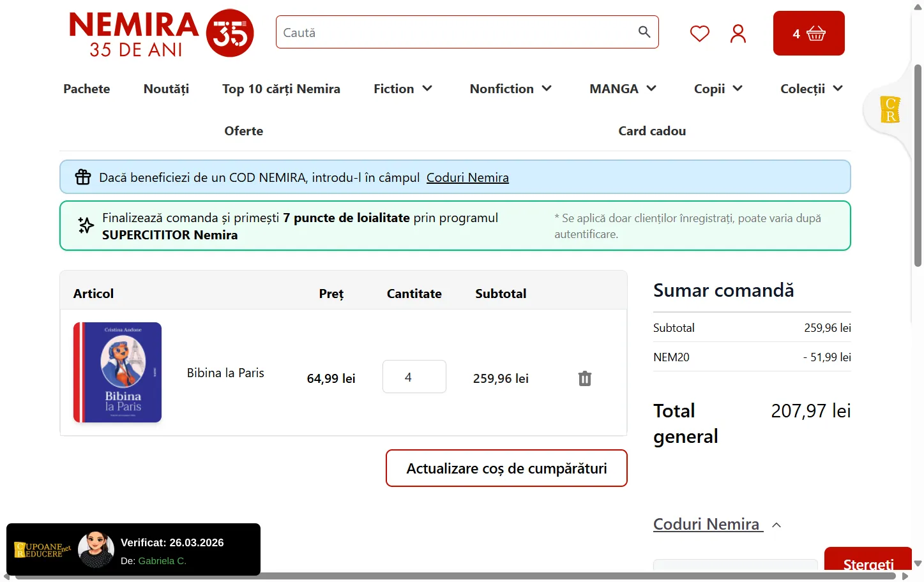Click the quantity field showing 4
The image size is (924, 582).
pyautogui.click(x=414, y=377)
